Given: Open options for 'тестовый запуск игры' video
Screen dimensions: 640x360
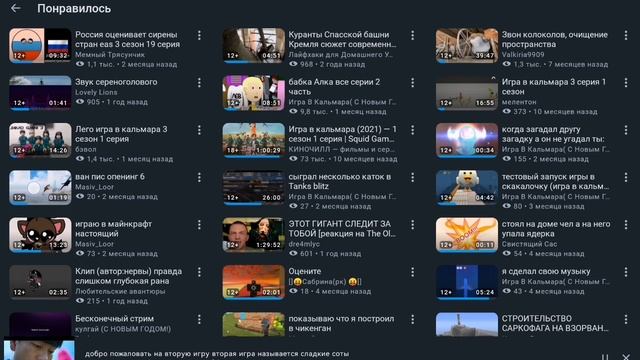Looking at the screenshot, I should [626, 178].
